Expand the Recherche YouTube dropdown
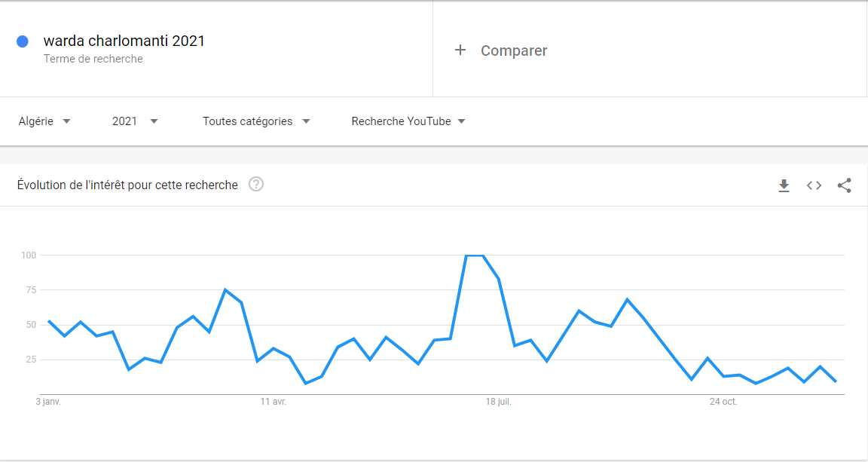Screen dimensions: 868x462 click(408, 121)
